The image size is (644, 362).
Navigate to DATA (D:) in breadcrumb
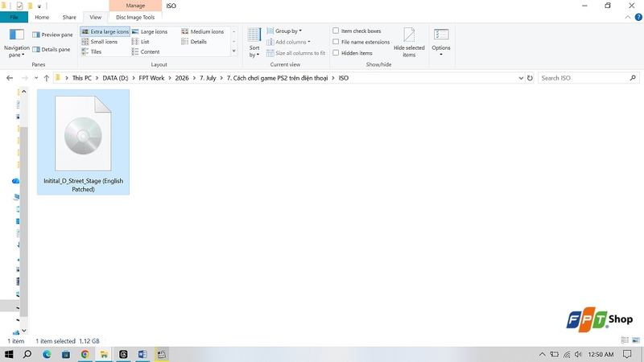115,78
